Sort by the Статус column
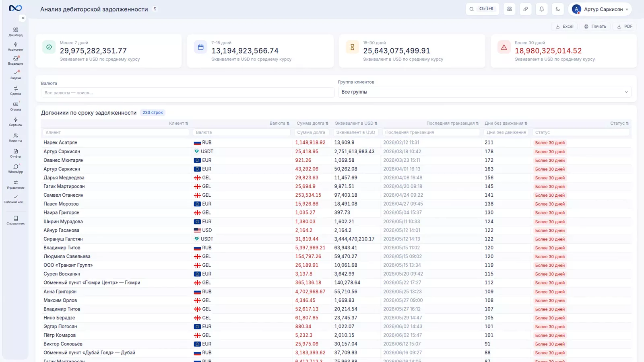Image resolution: width=644 pixels, height=362 pixels. (619, 123)
